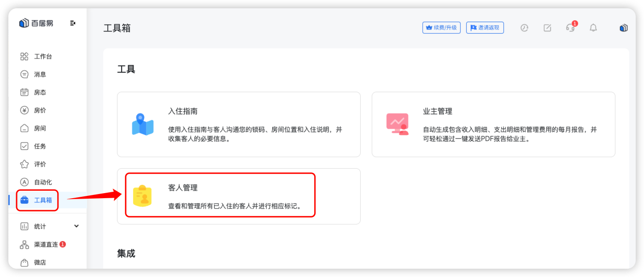644x277 pixels.
Task: Open the edit note icon in header
Action: pyautogui.click(x=547, y=28)
